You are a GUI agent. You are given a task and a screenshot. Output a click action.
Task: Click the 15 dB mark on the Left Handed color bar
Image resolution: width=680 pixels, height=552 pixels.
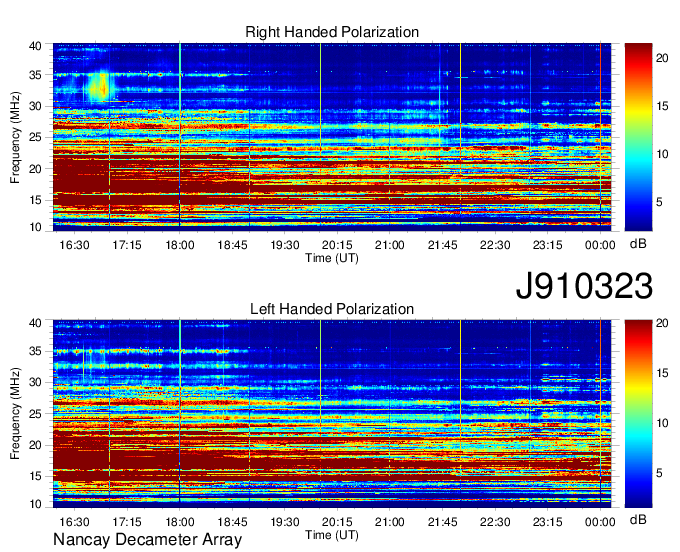point(662,373)
